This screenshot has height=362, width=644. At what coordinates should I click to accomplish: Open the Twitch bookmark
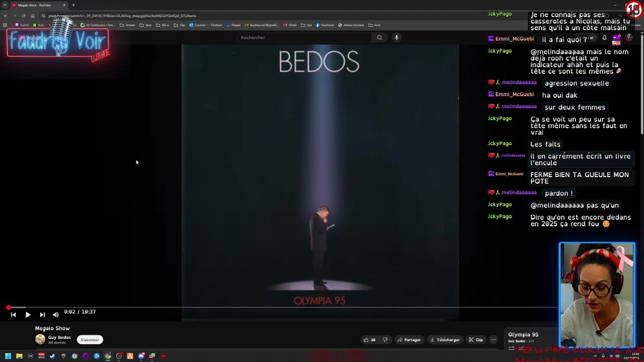click(x=22, y=25)
